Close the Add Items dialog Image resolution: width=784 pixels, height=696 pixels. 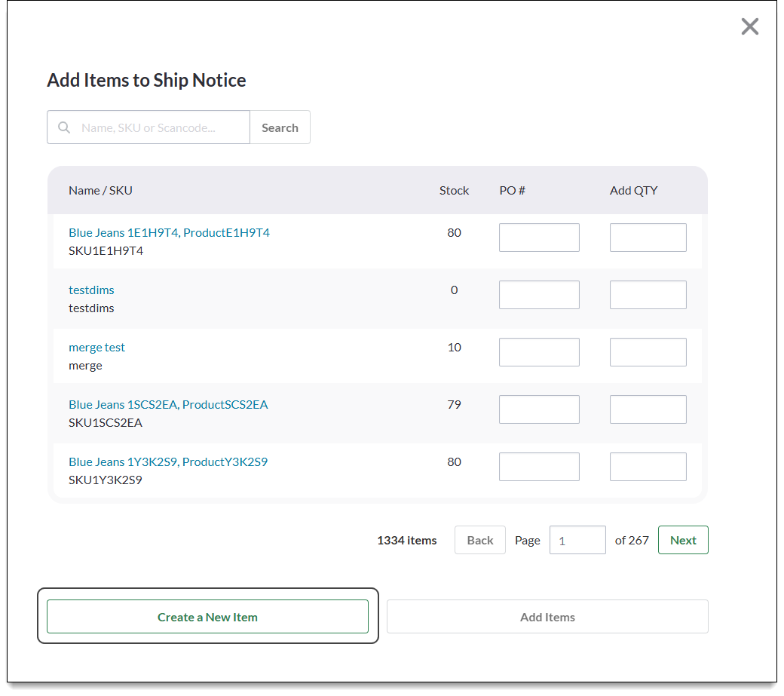pyautogui.click(x=749, y=27)
